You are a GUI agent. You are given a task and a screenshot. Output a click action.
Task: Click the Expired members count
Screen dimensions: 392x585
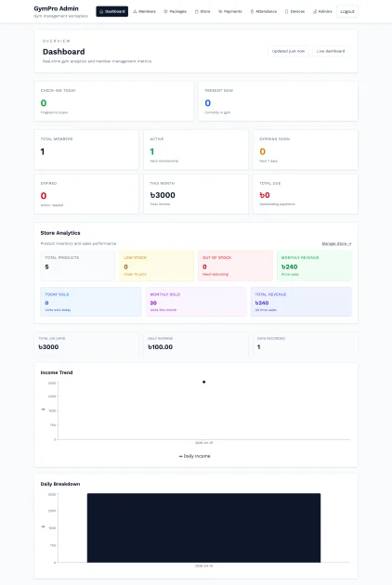click(44, 196)
